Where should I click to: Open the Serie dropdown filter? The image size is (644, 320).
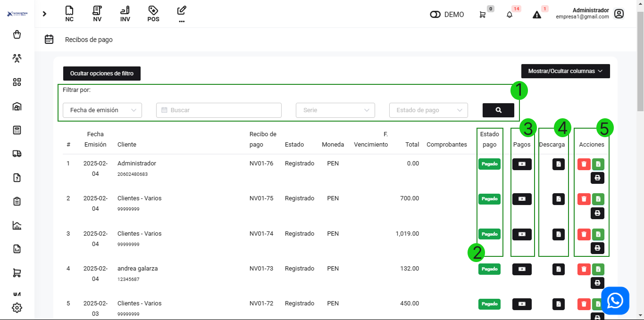335,110
